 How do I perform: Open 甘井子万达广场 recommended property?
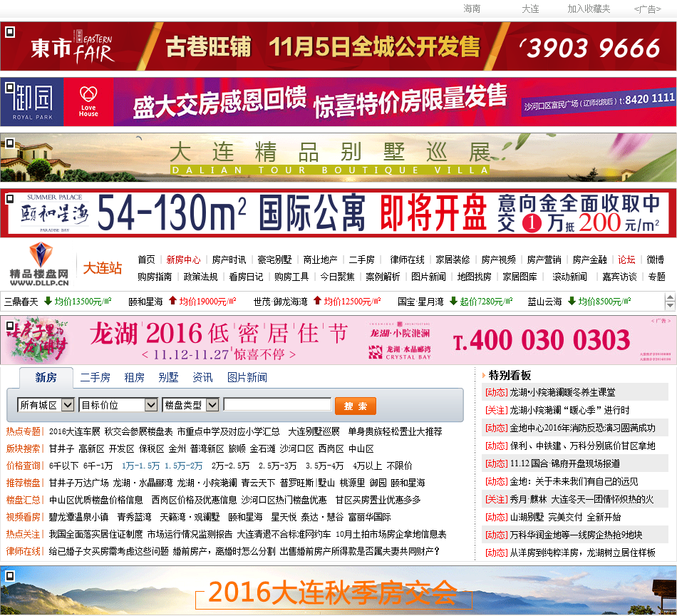(x=78, y=483)
